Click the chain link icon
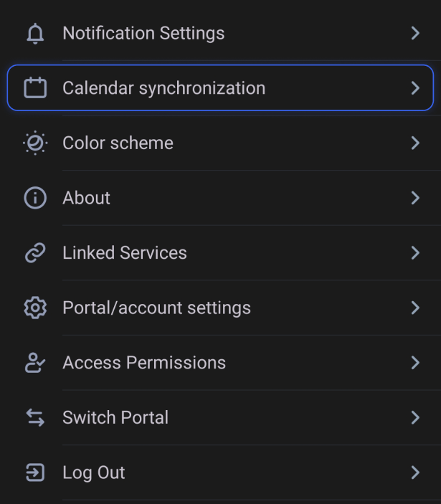Screen dimensions: 441x504 pos(35,252)
